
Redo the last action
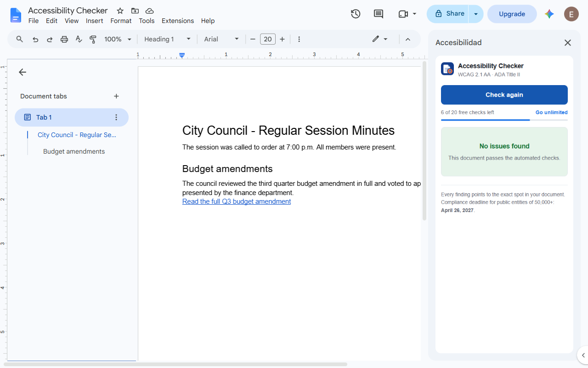click(x=50, y=39)
